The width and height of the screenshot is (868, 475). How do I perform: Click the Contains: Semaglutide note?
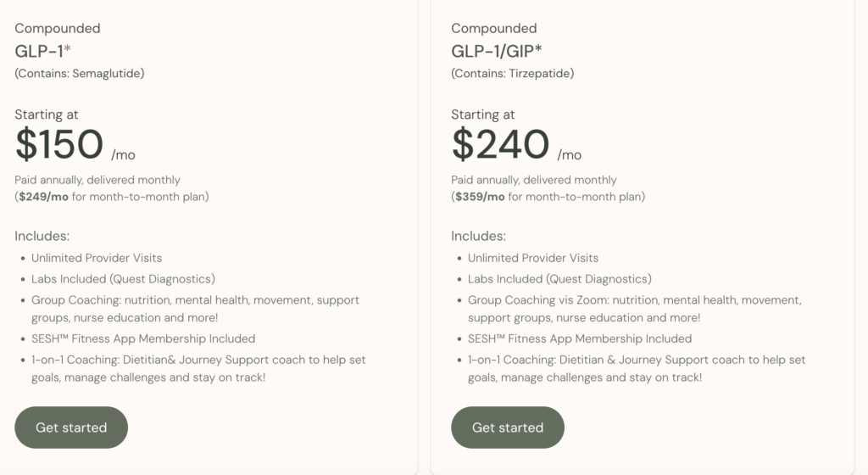[x=80, y=74]
